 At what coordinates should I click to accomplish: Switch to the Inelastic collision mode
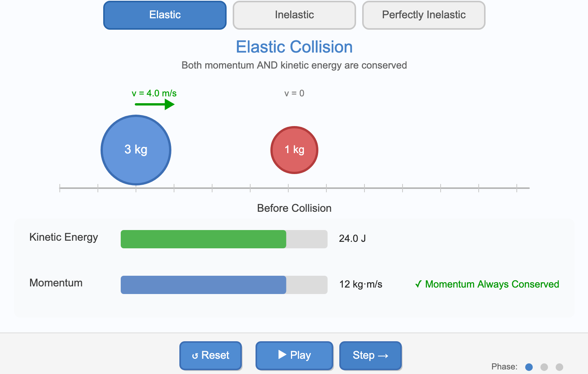(x=294, y=15)
